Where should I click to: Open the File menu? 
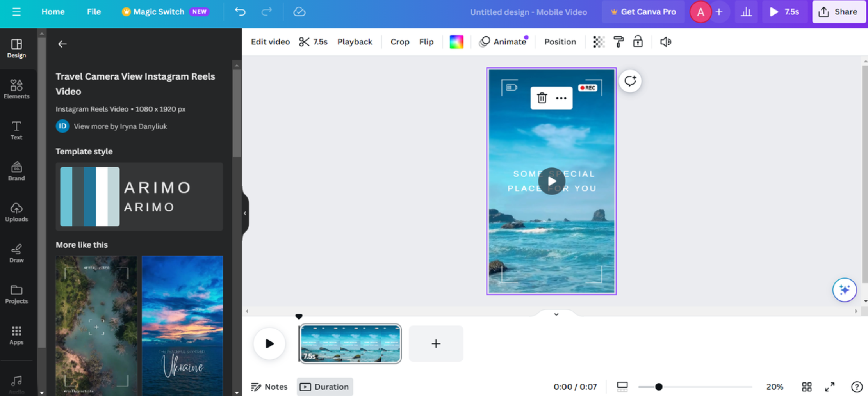pyautogui.click(x=94, y=12)
